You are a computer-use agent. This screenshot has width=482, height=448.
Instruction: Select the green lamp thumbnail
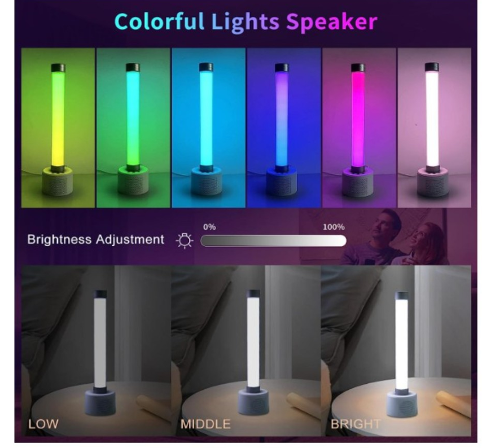tap(133, 128)
